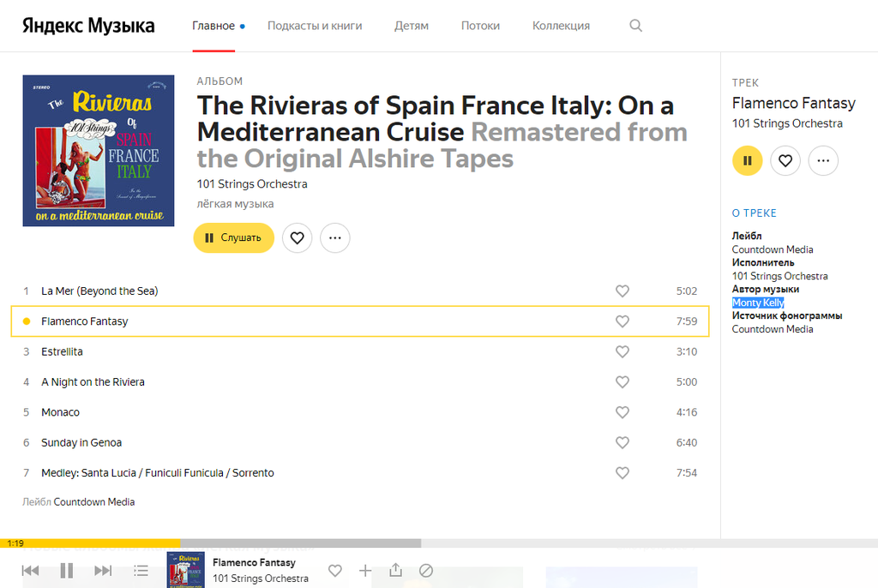The image size is (878, 588).
Task: View the large album cover art
Action: (99, 151)
